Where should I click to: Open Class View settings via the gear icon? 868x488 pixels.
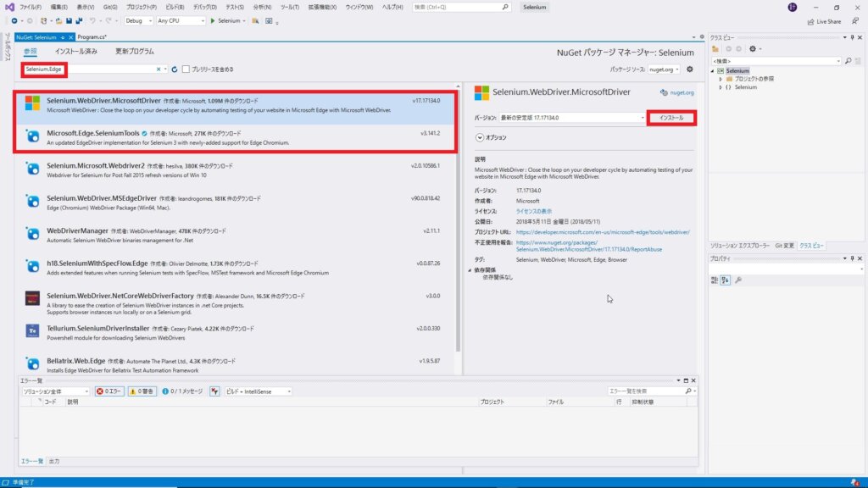[754, 49]
